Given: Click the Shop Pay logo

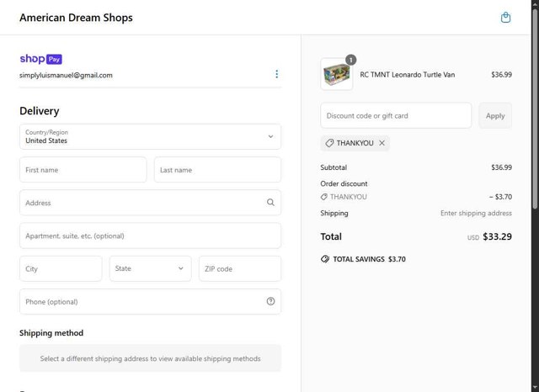Looking at the screenshot, I should click(40, 60).
